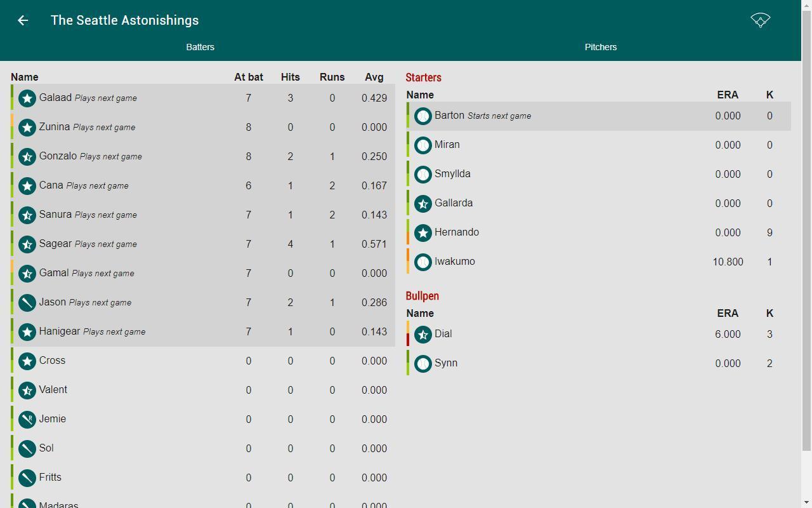
Task: Click the star icon beside Galaad
Action: 27,98
